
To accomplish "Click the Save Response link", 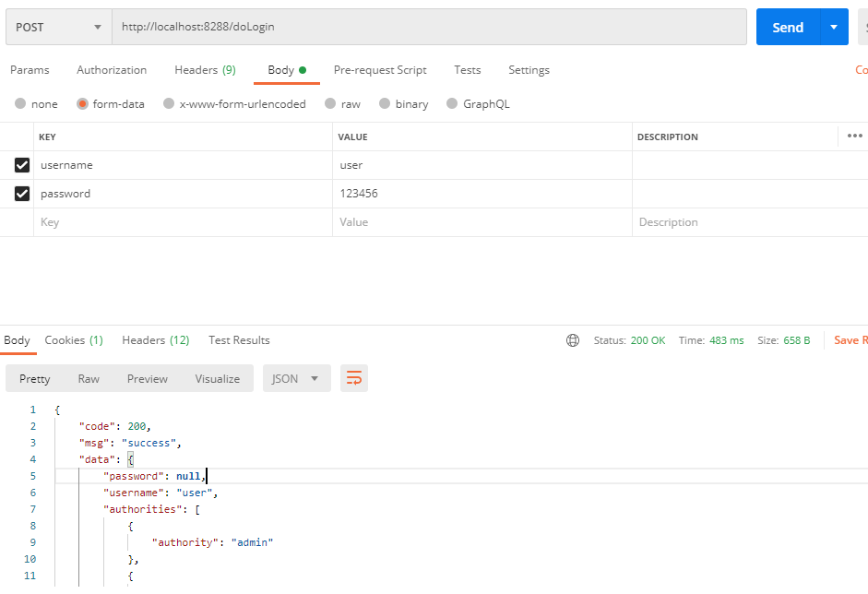I will pos(850,340).
